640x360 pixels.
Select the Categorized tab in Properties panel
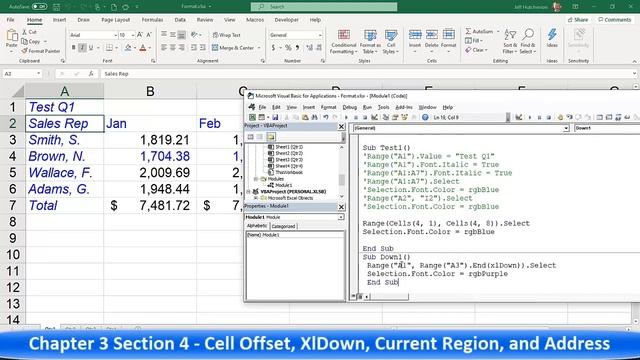click(283, 226)
